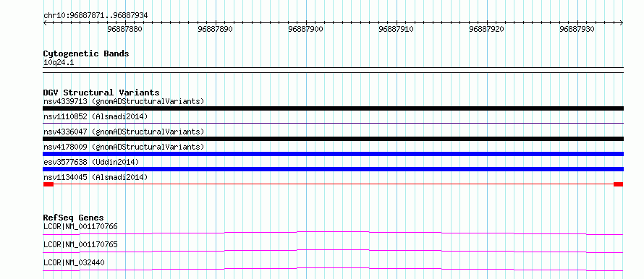Click right red block of nsv1134045
The image size is (644, 279).
click(x=618, y=184)
